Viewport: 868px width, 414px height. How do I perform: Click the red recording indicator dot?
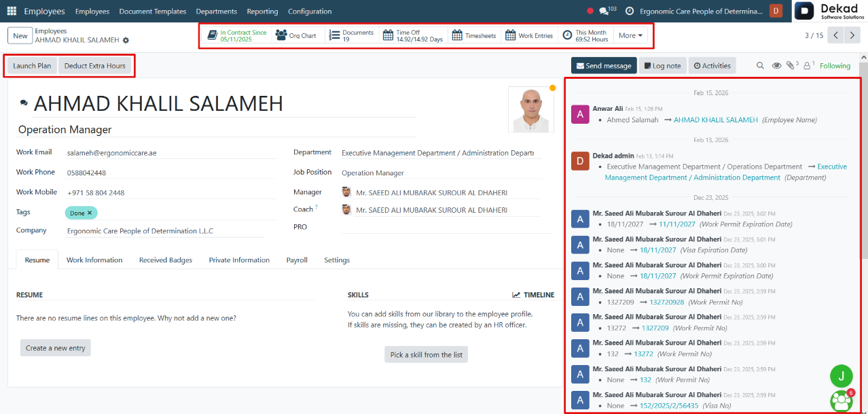pyautogui.click(x=590, y=12)
